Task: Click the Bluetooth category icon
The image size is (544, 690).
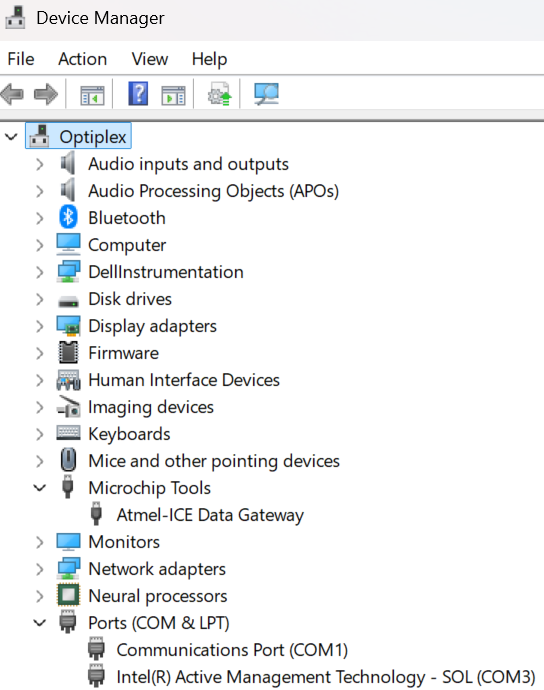Action: (x=68, y=217)
